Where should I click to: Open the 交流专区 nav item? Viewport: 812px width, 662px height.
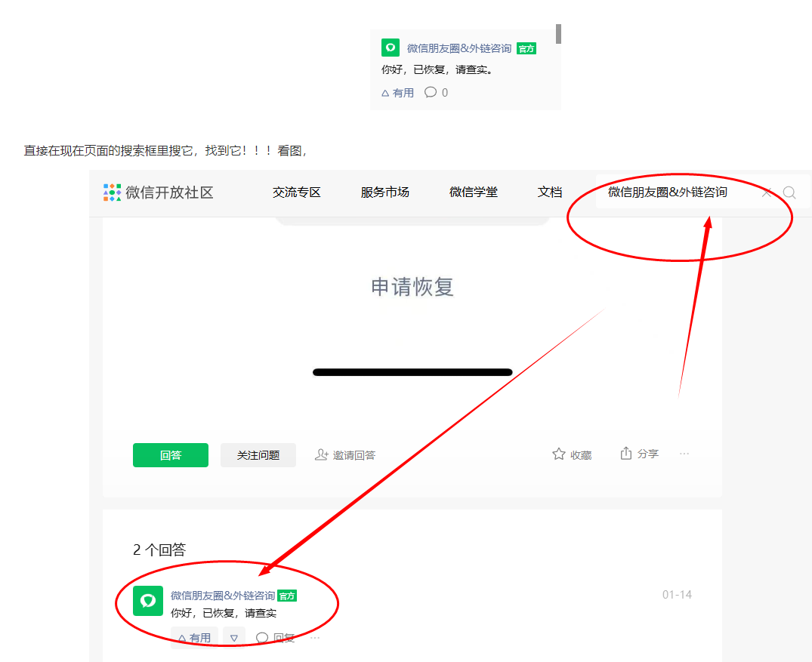[297, 192]
